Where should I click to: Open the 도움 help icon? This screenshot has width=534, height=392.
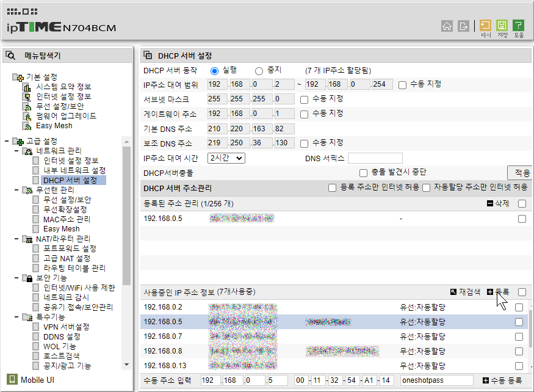(518, 26)
